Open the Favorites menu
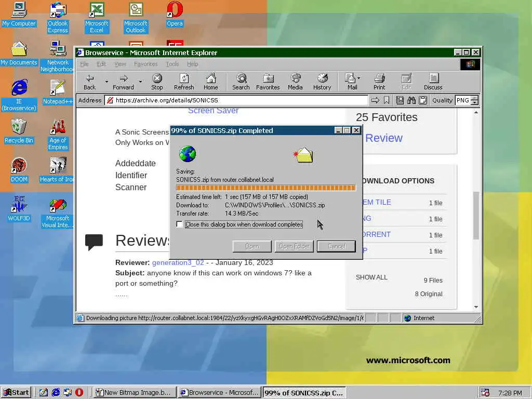532x399 pixels. (x=145, y=64)
